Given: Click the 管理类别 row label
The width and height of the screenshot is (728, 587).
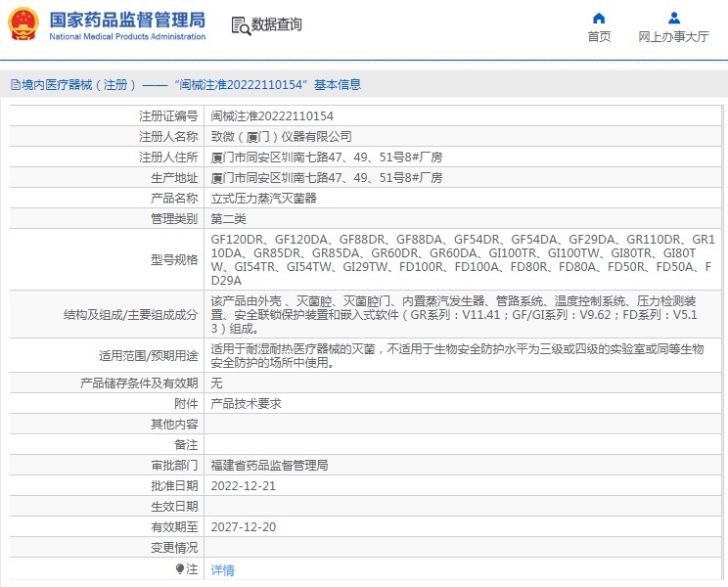Looking at the screenshot, I should point(174,218).
